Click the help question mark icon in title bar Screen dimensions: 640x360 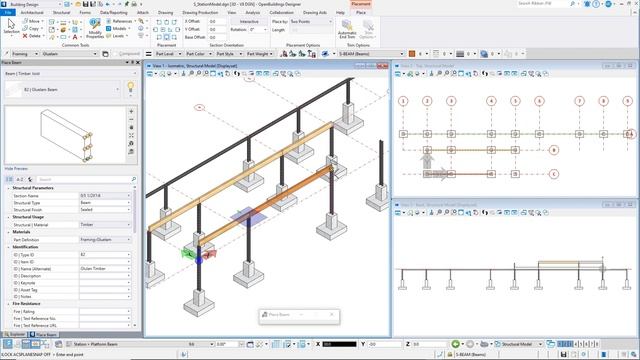pos(596,4)
